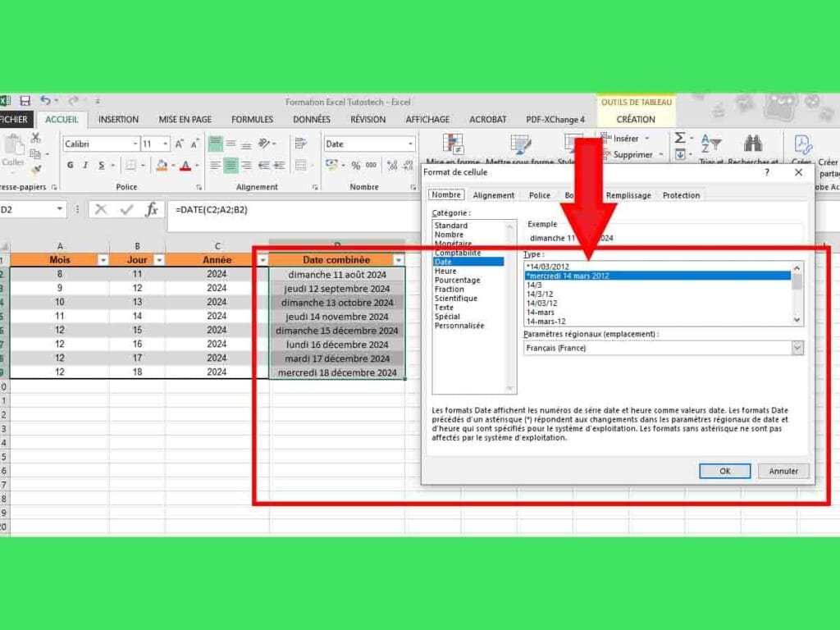Image resolution: width=840 pixels, height=630 pixels.
Task: Select the Heure category in the list
Action: pyautogui.click(x=445, y=270)
